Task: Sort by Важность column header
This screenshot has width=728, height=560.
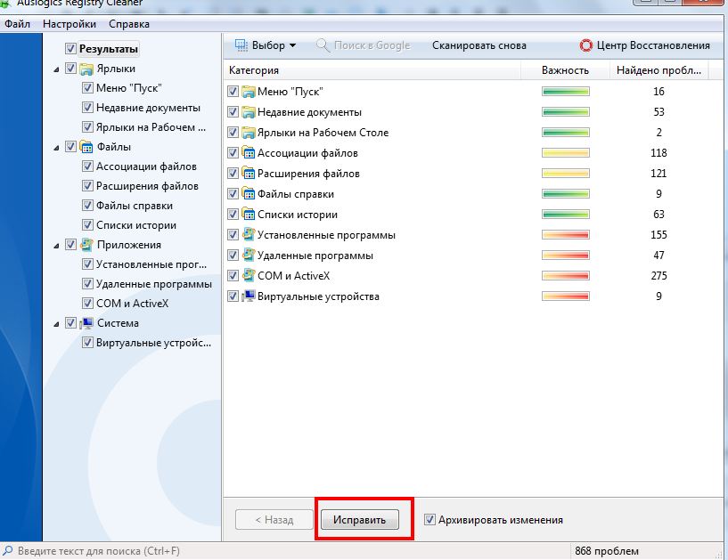Action: pos(565,70)
